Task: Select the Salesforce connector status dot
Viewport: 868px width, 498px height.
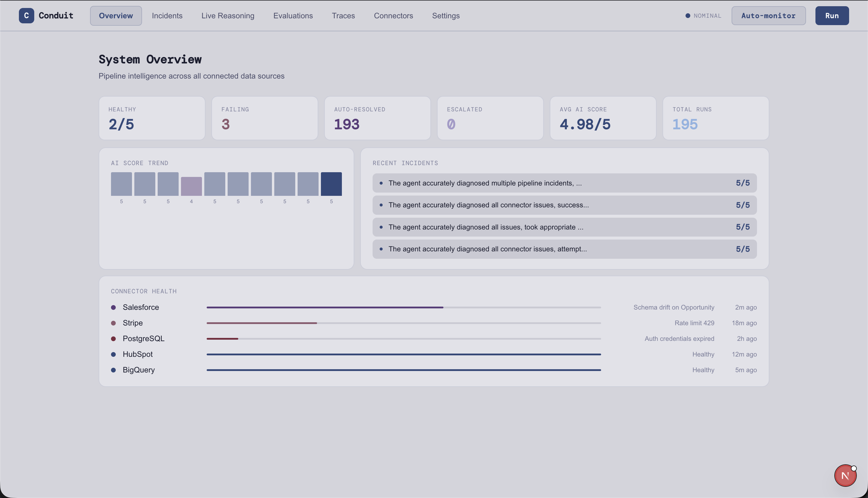Action: (x=113, y=307)
